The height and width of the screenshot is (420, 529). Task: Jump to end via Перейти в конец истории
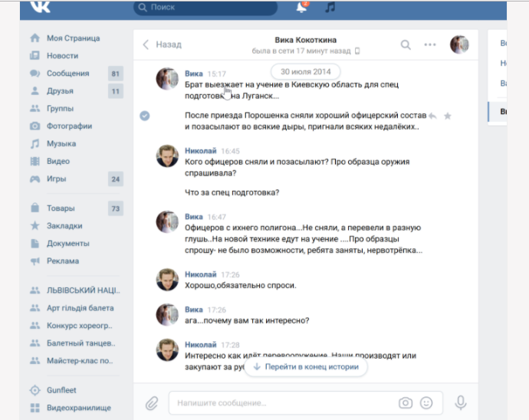305,367
